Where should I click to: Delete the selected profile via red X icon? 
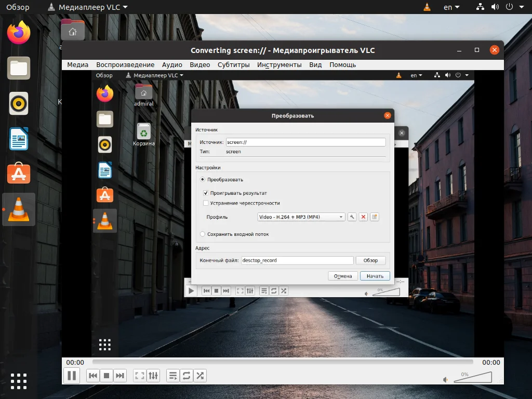pyautogui.click(x=363, y=217)
